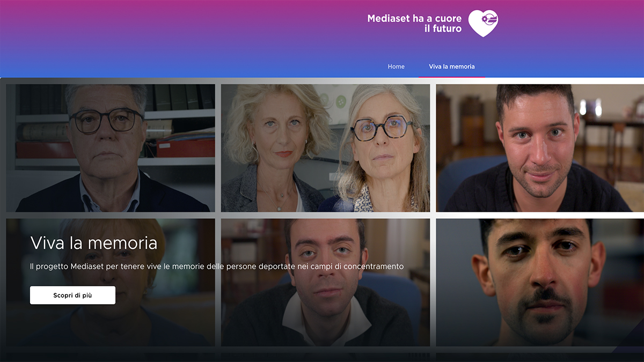This screenshot has width=644, height=362.
Task: Open the tile of the man with a white collar
Action: 325,282
